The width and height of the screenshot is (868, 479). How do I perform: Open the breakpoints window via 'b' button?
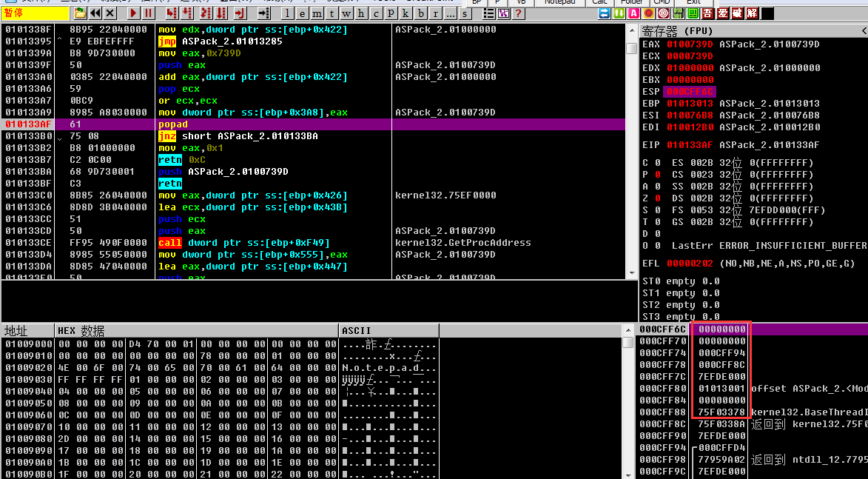pos(420,13)
